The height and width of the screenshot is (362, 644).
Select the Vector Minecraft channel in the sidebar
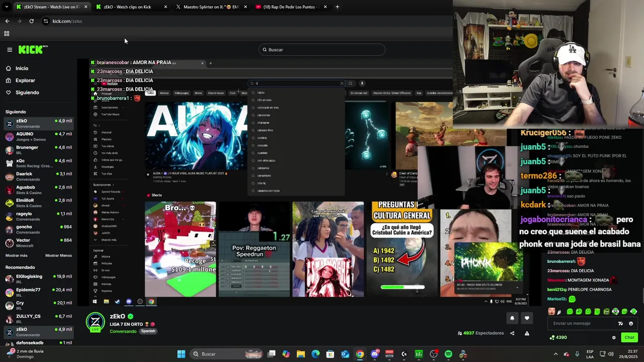[x=38, y=242]
